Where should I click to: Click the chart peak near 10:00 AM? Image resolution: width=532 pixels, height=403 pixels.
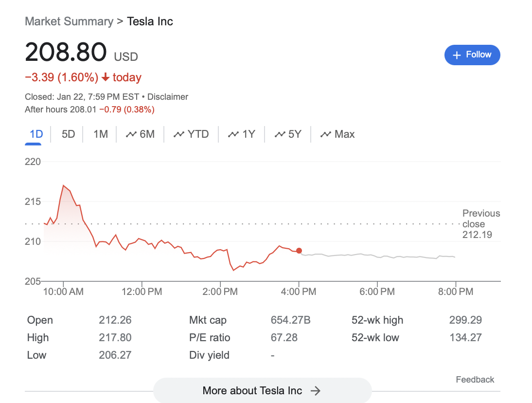point(63,185)
